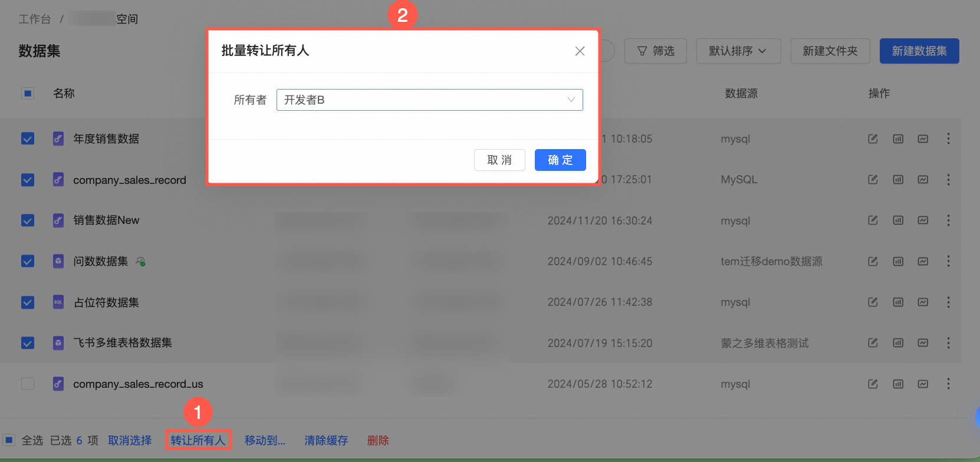
Task: Uncheck the 年度销售数据 row checkbox
Action: click(x=28, y=138)
